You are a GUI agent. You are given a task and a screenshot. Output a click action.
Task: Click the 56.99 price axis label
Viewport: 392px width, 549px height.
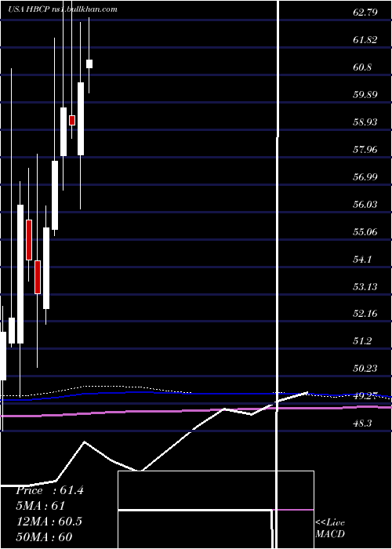(x=365, y=176)
